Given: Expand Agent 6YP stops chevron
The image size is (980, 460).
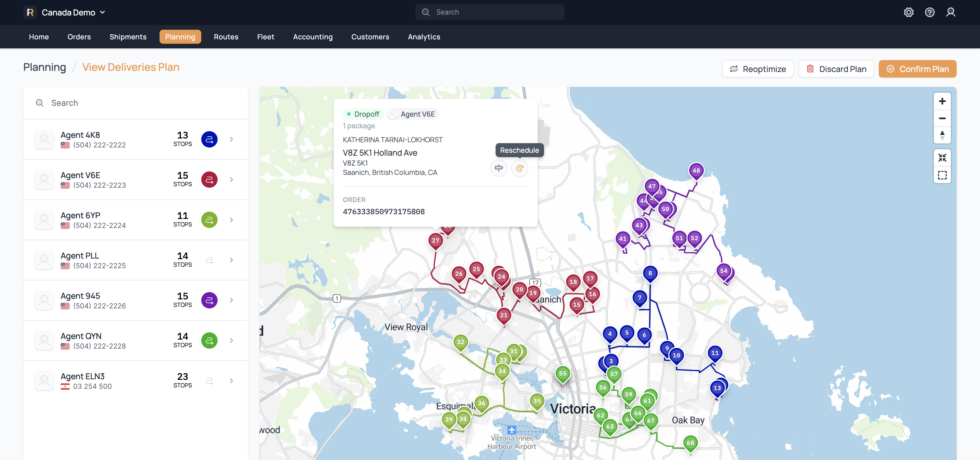Looking at the screenshot, I should (231, 220).
